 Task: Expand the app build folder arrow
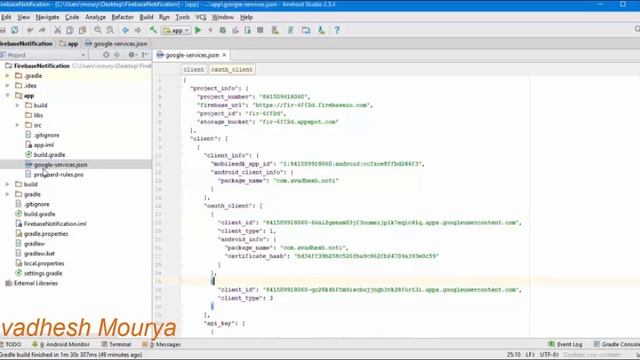pyautogui.click(x=18, y=105)
